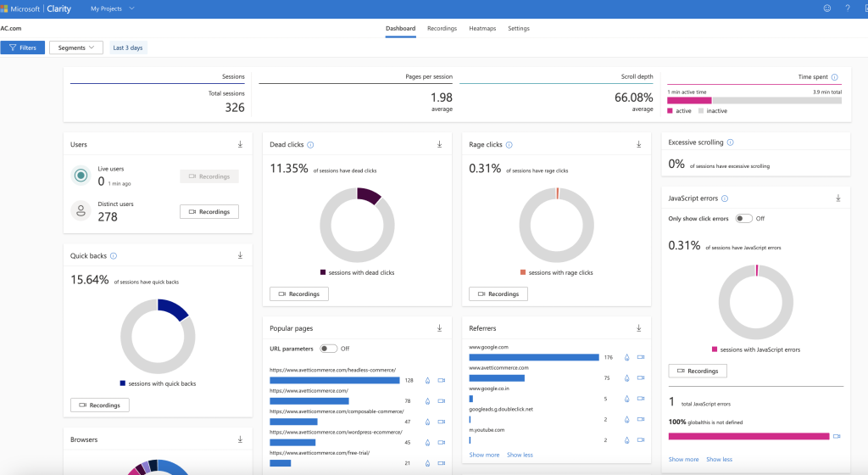This screenshot has width=868, height=475.
Task: Show info for Quick backs
Action: tap(114, 256)
